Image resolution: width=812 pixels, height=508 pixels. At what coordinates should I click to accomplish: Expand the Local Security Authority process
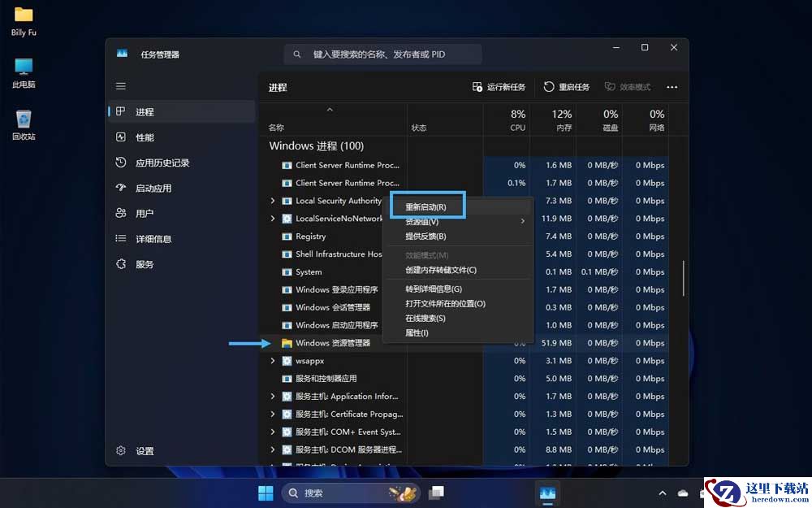273,201
